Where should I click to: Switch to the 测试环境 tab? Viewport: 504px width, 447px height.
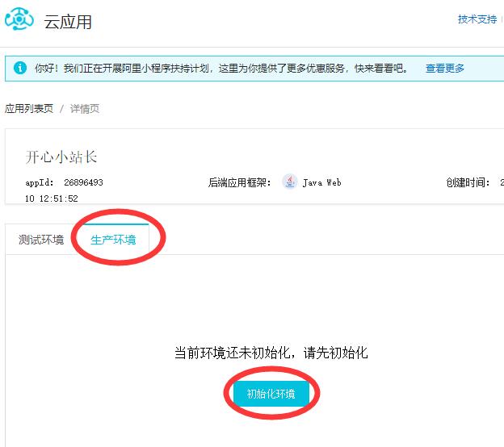tap(41, 240)
